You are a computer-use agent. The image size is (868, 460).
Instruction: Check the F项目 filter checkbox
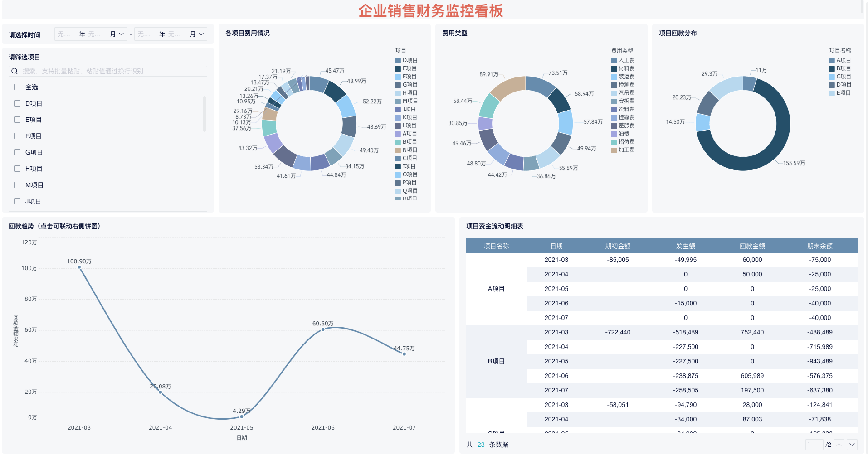[x=17, y=136]
